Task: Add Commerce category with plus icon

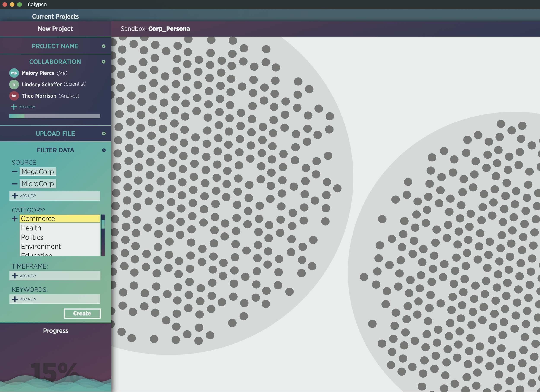Action: click(x=14, y=219)
